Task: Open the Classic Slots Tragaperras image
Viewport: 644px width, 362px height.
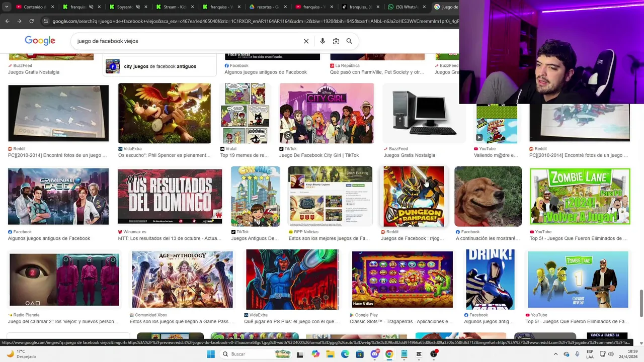Action: pyautogui.click(x=403, y=280)
